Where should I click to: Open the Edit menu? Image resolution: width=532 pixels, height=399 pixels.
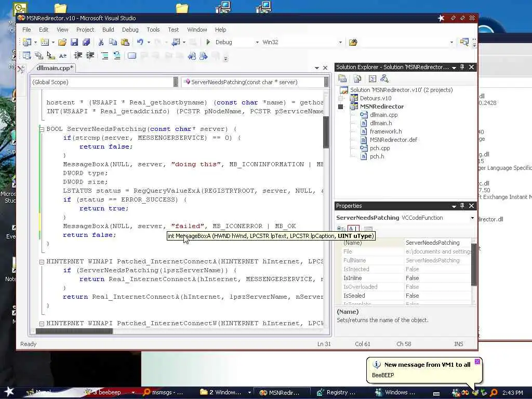(44, 30)
